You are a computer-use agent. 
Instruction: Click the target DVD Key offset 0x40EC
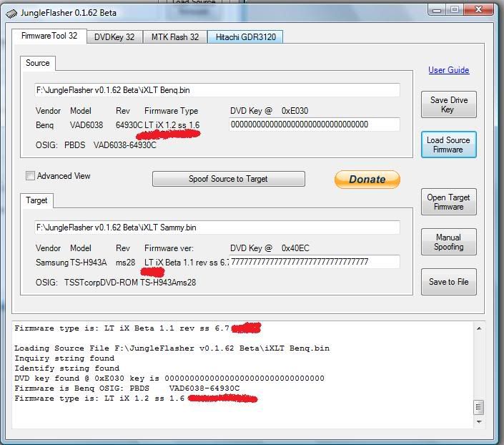click(x=295, y=248)
